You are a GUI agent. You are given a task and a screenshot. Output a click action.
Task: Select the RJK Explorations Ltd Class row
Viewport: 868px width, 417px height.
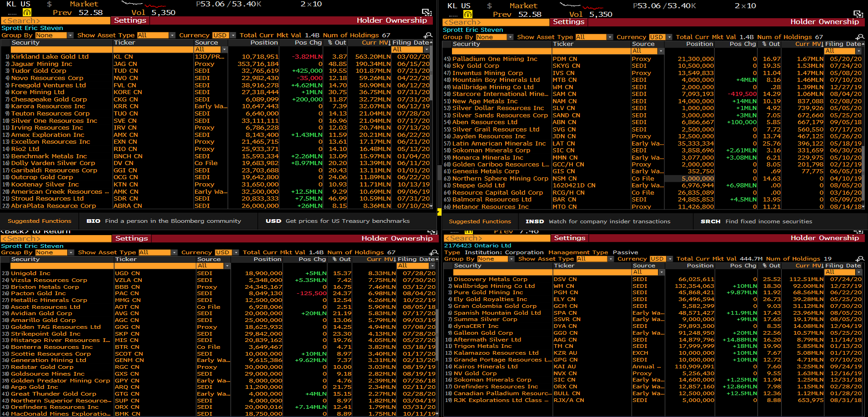pyautogui.click(x=653, y=400)
